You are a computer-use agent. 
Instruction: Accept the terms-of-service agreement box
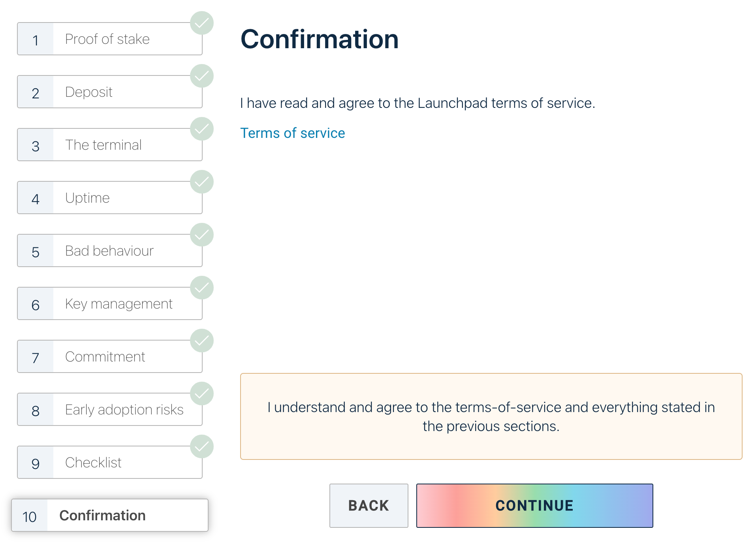(x=491, y=416)
